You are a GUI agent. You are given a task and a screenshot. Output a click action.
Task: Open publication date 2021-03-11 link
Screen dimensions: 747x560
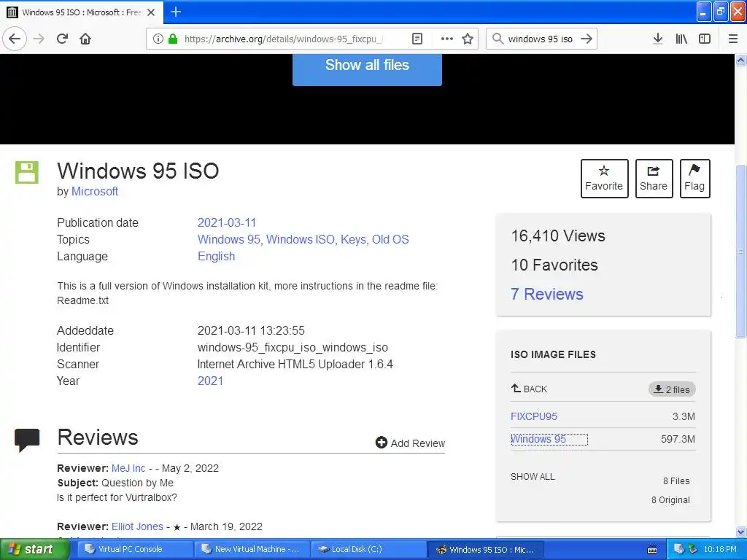(x=227, y=223)
